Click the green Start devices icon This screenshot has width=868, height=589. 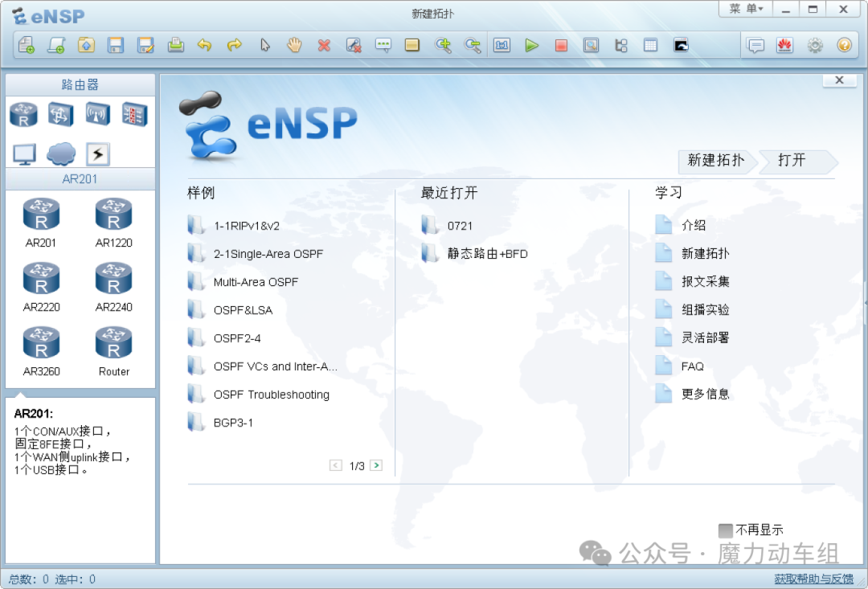[531, 45]
